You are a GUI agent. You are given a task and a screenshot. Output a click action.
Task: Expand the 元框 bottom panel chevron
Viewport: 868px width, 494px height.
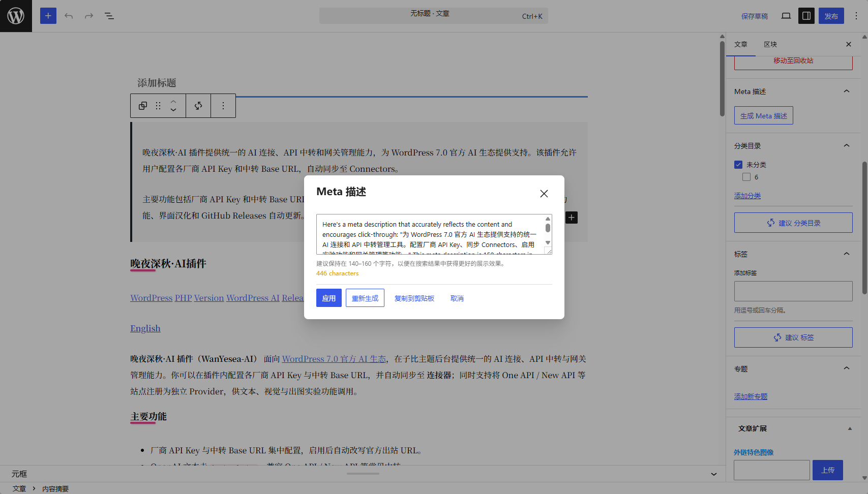pos(714,474)
